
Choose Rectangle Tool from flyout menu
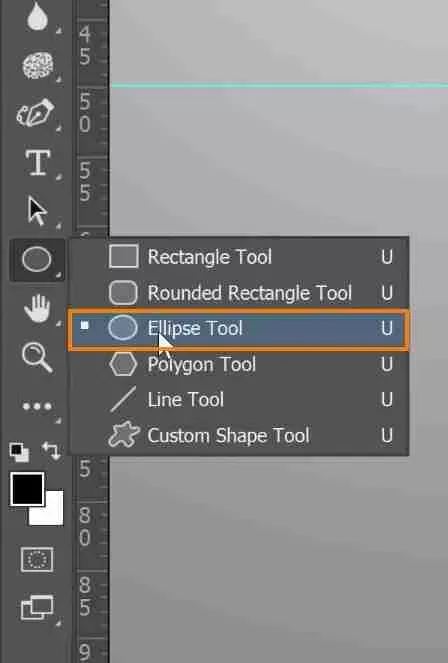point(239,257)
